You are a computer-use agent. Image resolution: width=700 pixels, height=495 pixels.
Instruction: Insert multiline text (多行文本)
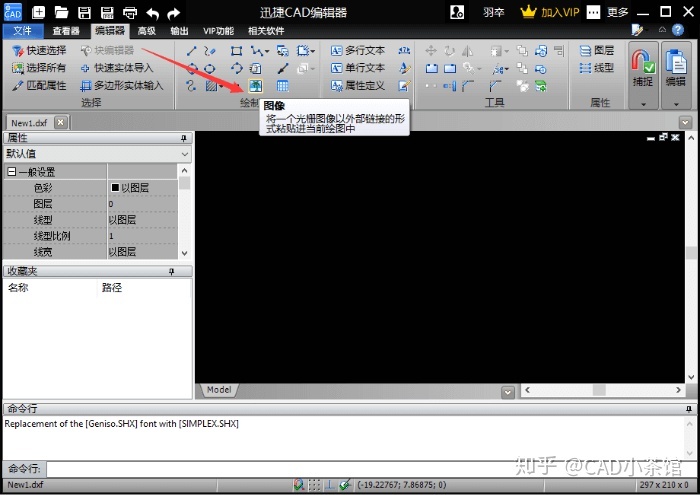coord(358,50)
